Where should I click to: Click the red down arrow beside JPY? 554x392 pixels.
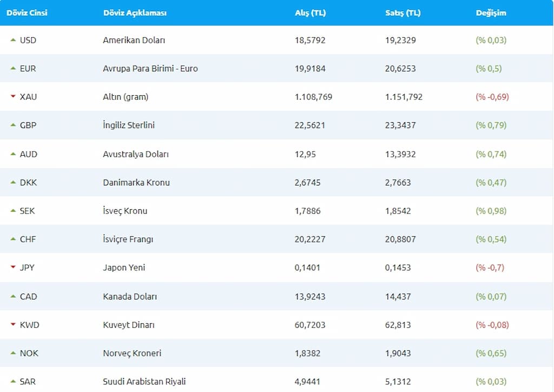(13, 268)
